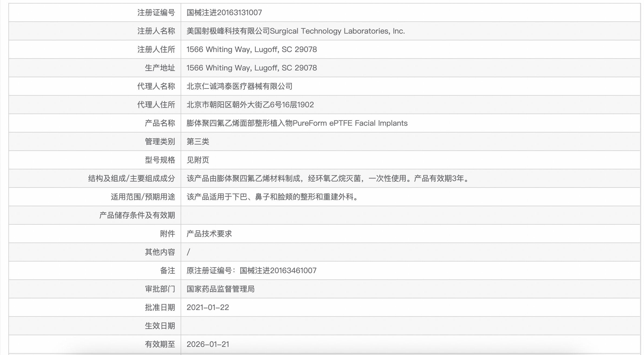
Task: Click the expiry date 2026-01-21
Action: tap(208, 344)
